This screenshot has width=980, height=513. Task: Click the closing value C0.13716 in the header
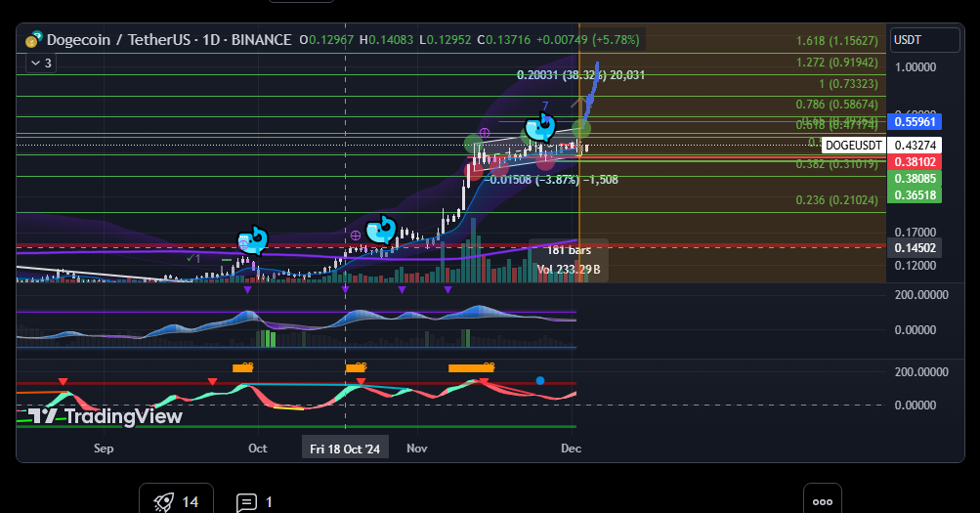[x=504, y=40]
